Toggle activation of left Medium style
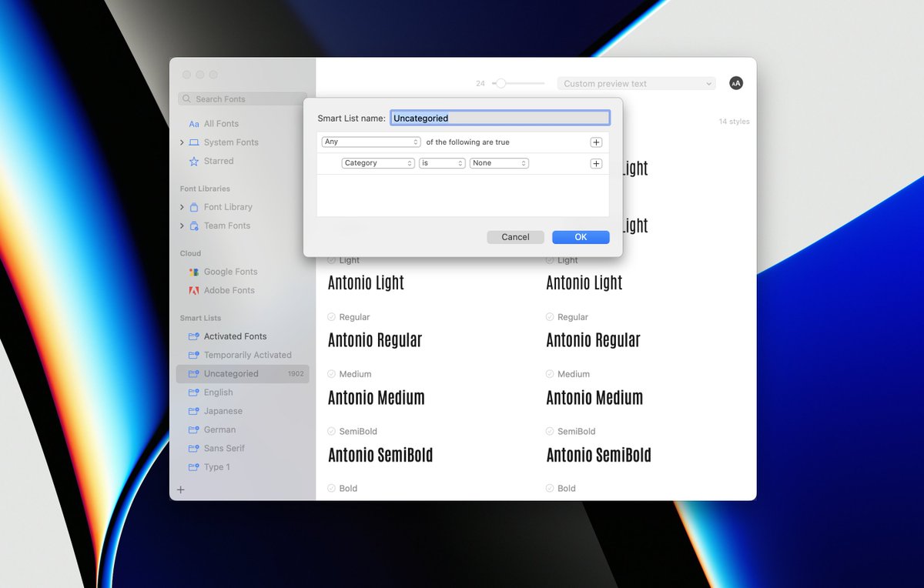Screen dimensions: 924x588 (x=332, y=374)
